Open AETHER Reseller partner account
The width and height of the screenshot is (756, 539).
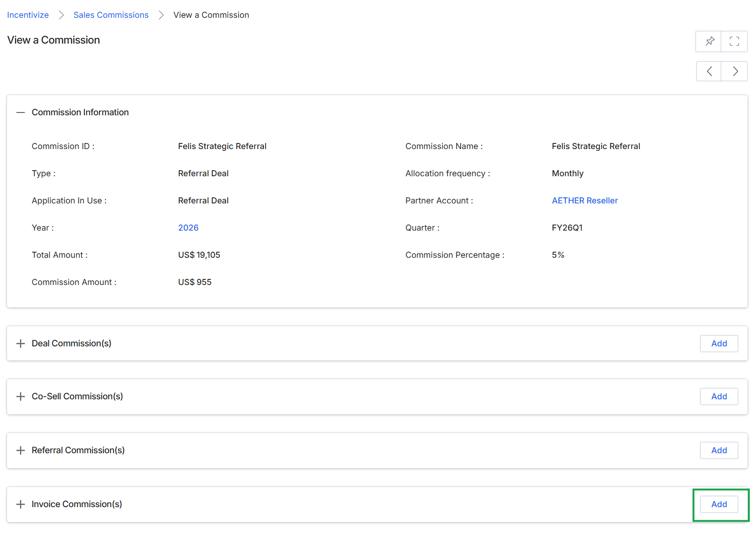pyautogui.click(x=585, y=201)
